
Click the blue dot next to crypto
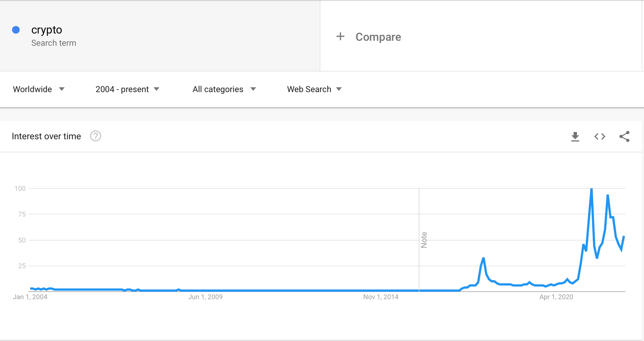pos(16,30)
